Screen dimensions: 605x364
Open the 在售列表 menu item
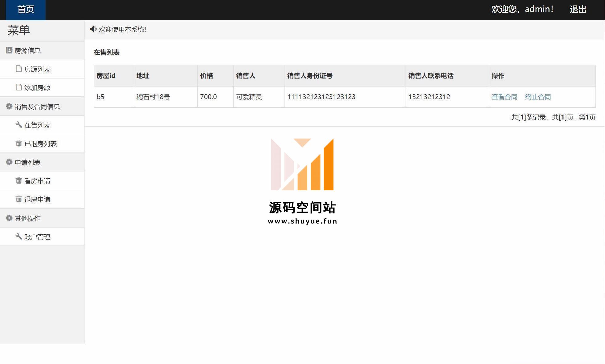(42, 125)
